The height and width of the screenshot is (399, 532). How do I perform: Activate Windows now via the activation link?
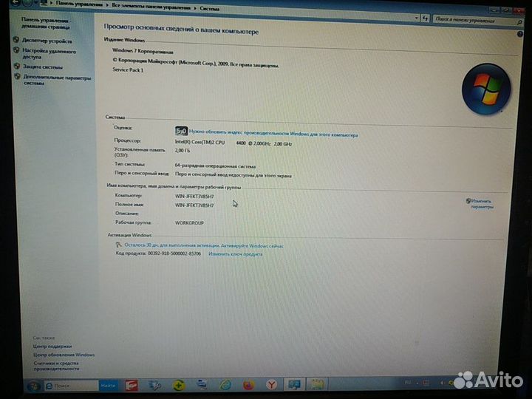203,245
